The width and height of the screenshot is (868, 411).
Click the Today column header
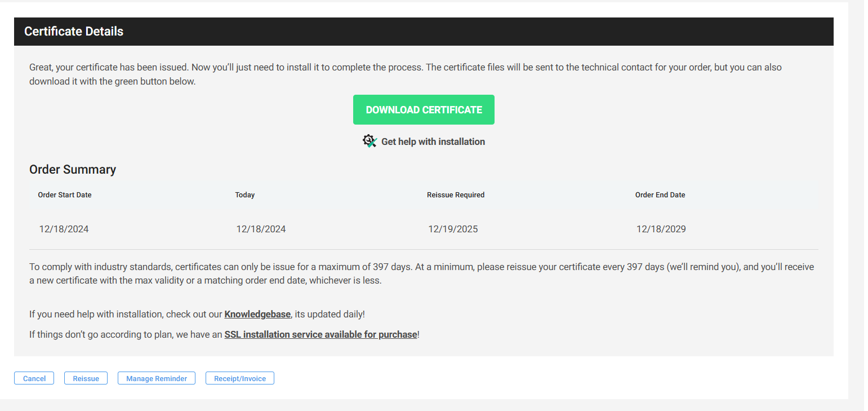[244, 195]
